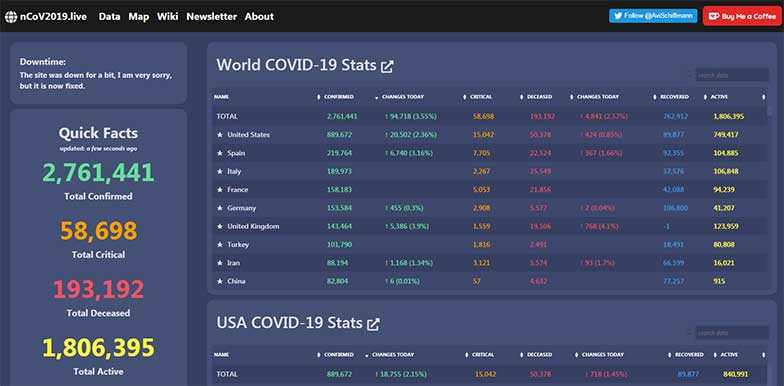Star the Germany row
This screenshot has height=386, width=784.
point(220,208)
